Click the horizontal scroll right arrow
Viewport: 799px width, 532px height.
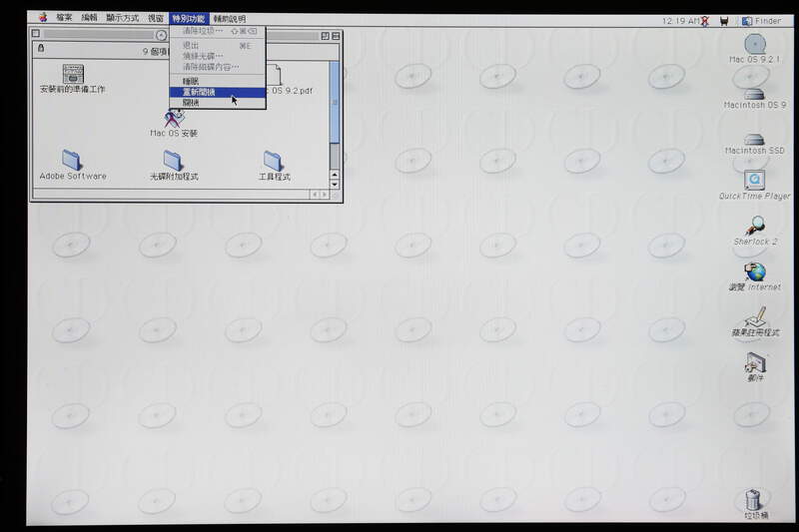(x=325, y=195)
